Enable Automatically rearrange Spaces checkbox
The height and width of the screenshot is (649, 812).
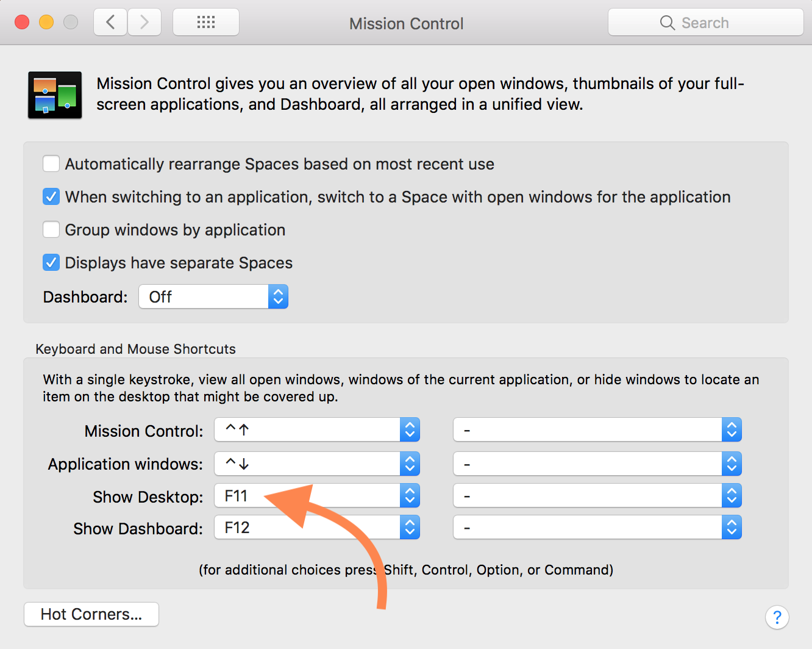pos(51,163)
